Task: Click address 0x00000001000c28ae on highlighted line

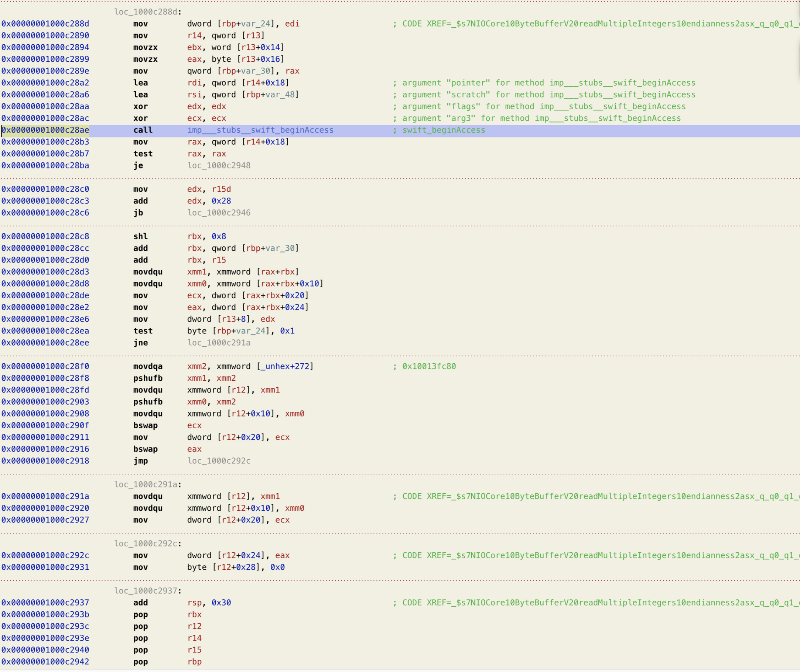Action: coord(45,130)
